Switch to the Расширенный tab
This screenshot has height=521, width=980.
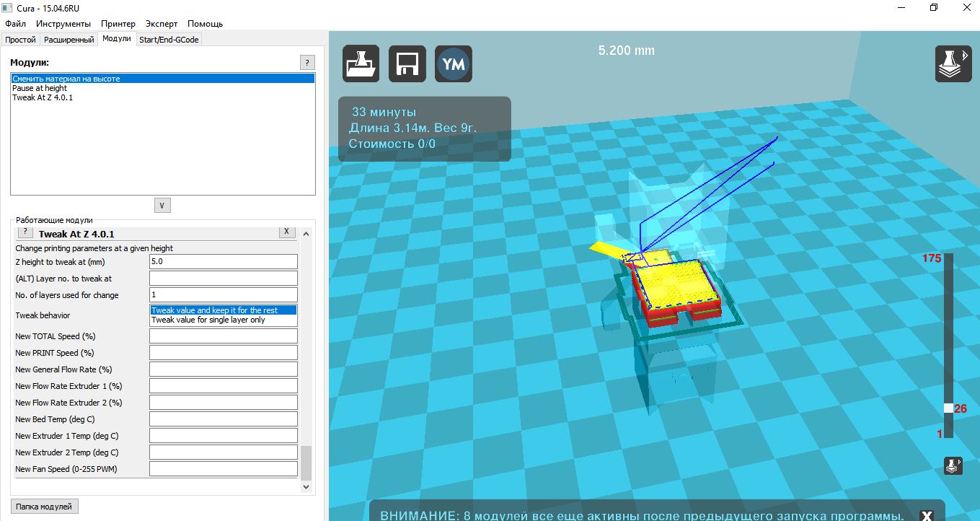tap(69, 40)
